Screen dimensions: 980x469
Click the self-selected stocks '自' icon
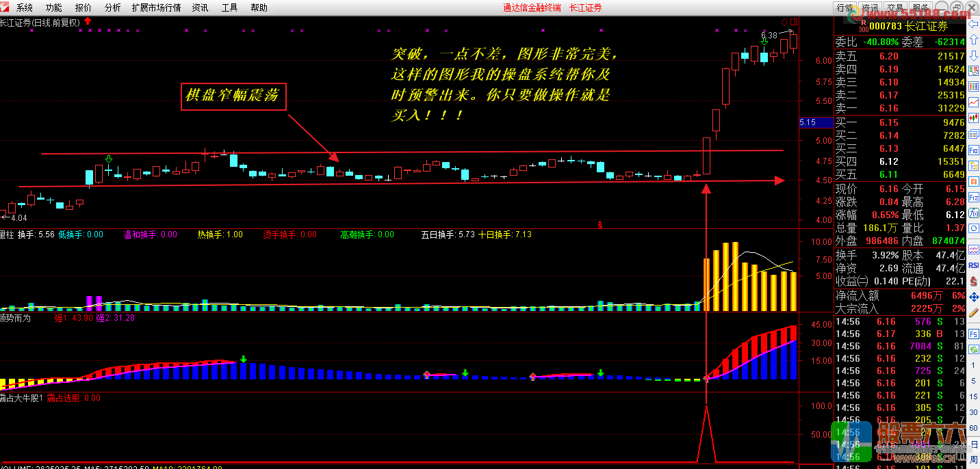click(x=973, y=181)
